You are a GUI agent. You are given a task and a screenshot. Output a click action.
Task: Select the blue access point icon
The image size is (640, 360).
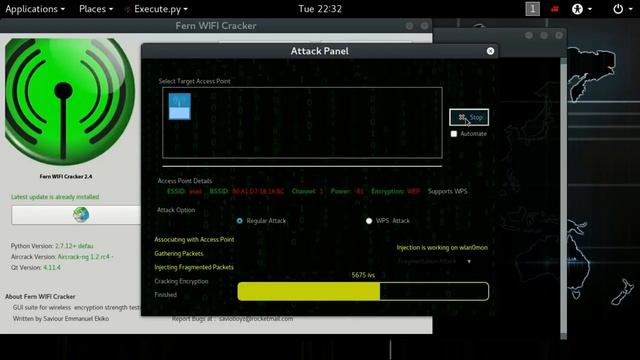click(180, 106)
